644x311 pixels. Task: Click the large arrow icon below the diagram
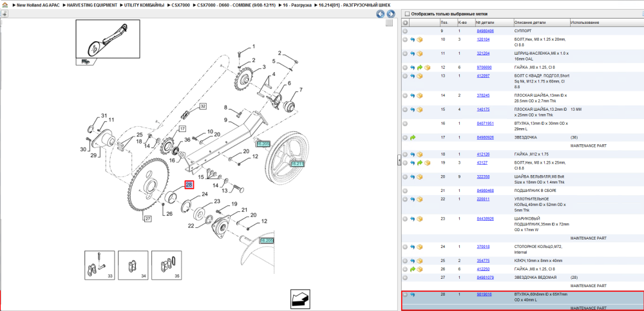300,299
